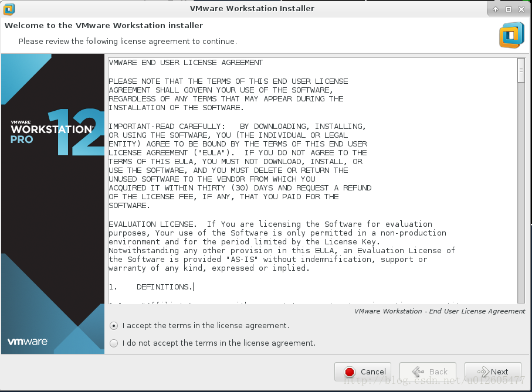The image size is (532, 392).
Task: Select 'I do not accept the terms' option
Action: 114,343
